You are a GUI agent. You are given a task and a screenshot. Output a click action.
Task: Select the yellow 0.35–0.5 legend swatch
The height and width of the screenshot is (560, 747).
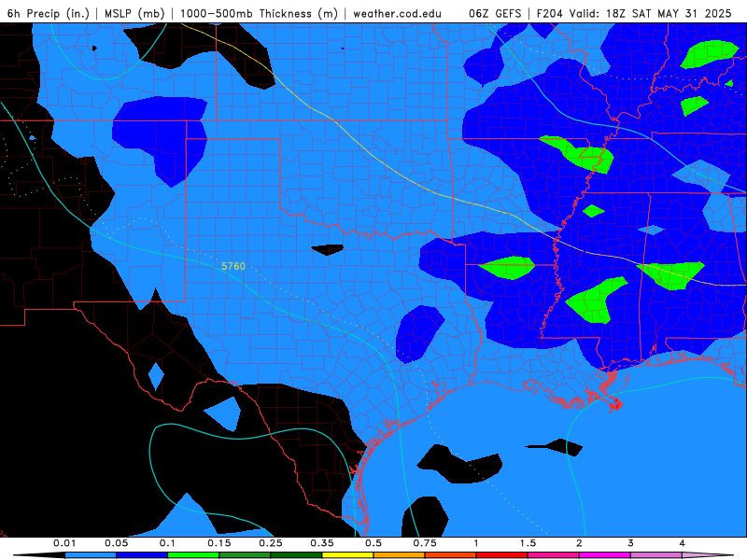coord(347,555)
